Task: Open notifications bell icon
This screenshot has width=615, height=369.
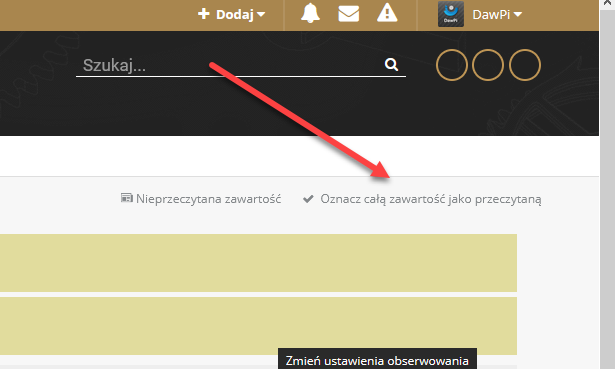Action: [x=310, y=14]
